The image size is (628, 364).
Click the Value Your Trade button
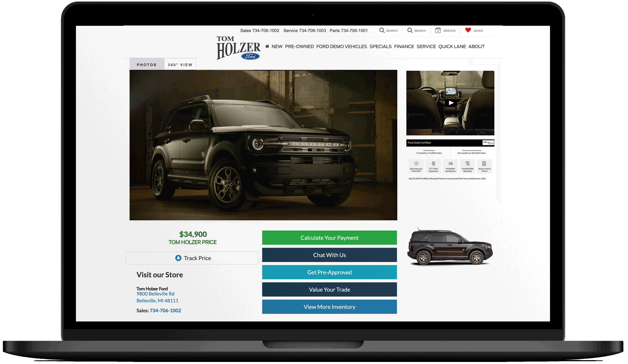329,289
